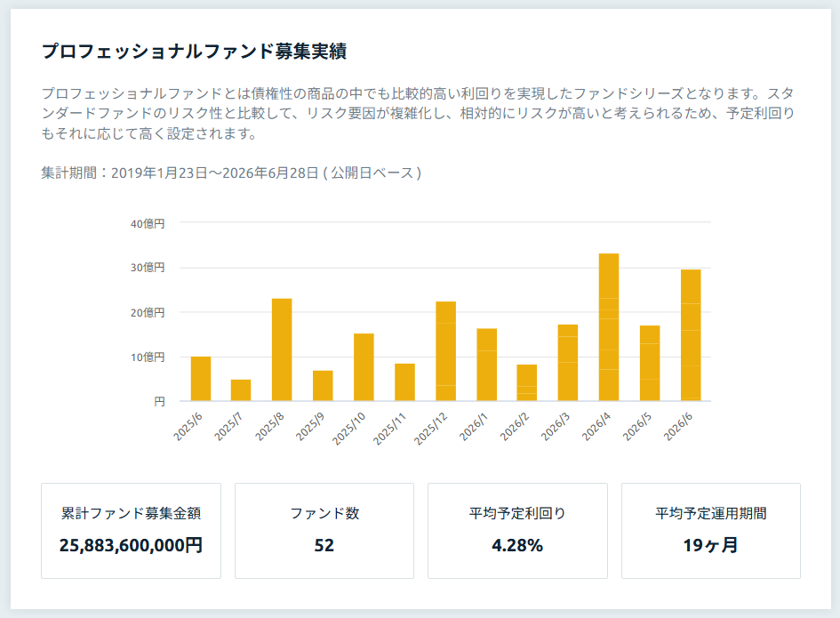Select the 2026/5 bar
840x618 pixels.
tap(650, 363)
